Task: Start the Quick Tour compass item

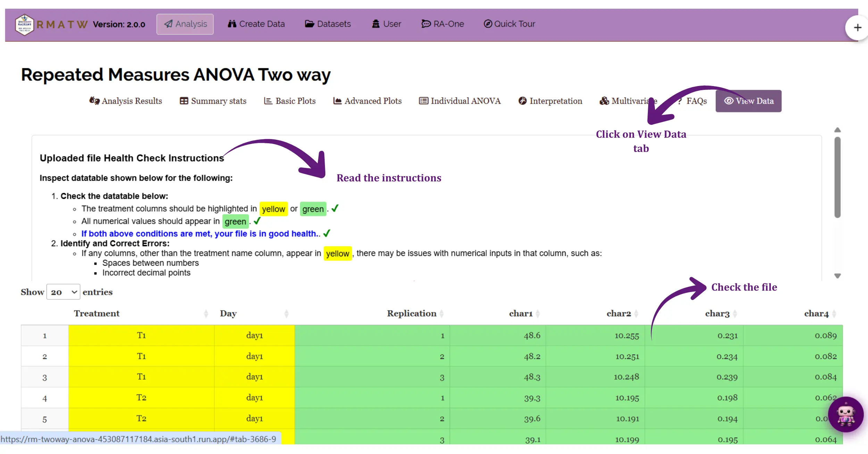Action: [x=509, y=24]
